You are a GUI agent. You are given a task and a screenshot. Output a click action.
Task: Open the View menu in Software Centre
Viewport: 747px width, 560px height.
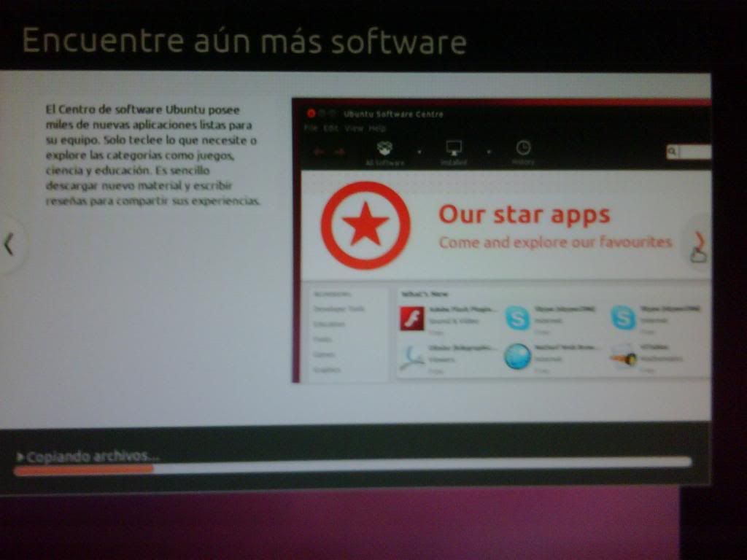point(354,128)
